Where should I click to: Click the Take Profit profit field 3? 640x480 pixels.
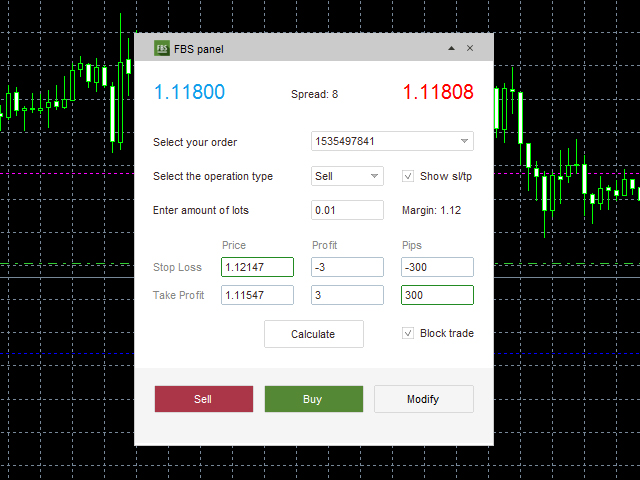(347, 295)
